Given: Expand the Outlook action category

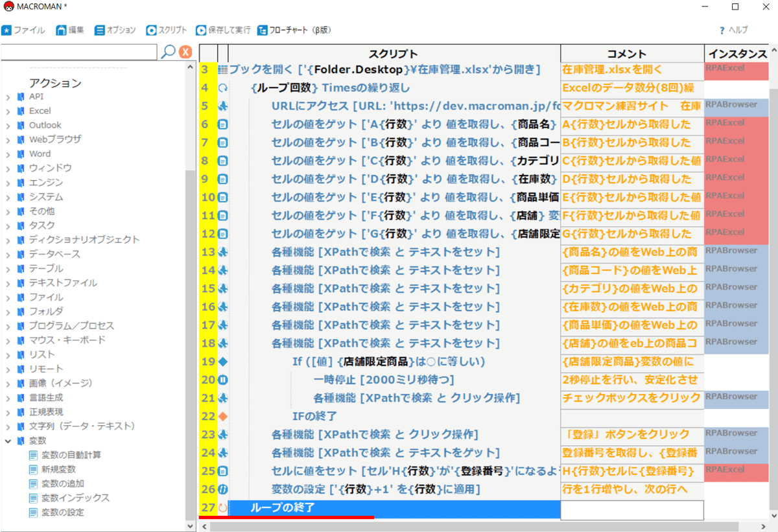Looking at the screenshot, I should pyautogui.click(x=8, y=125).
